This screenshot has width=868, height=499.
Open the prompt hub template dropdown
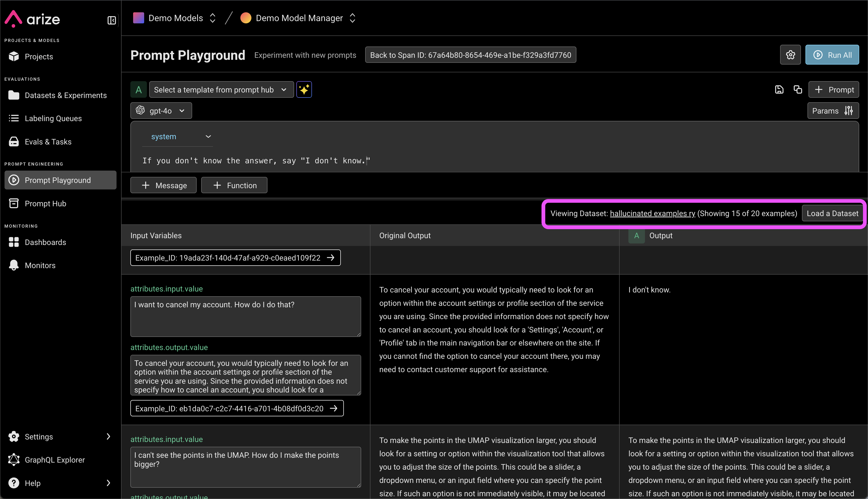[221, 89]
